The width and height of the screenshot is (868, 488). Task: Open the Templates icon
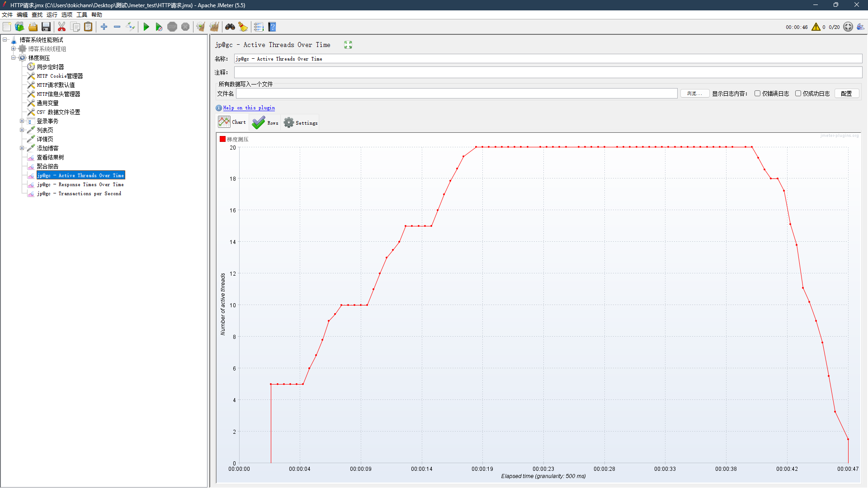pos(19,27)
